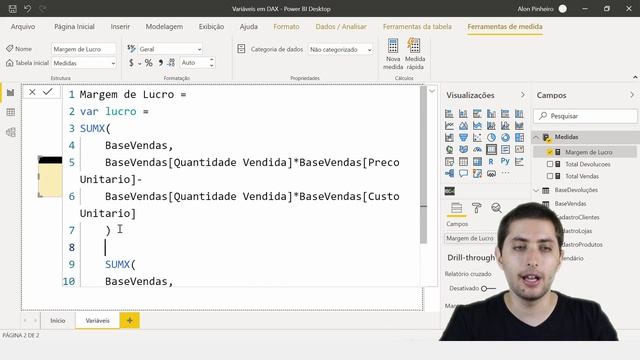Toggle the Margem de Lucro checkbox
This screenshot has width=640, height=360.
(550, 152)
